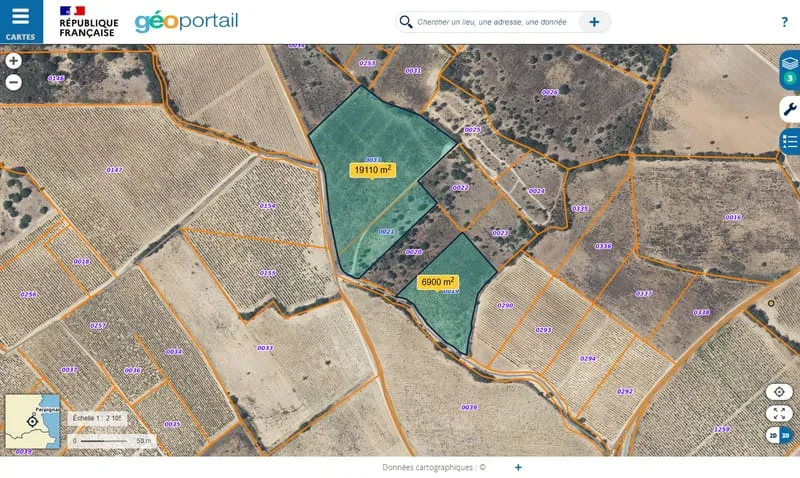Open the wrench tools panel
The height and width of the screenshot is (478, 800).
(x=790, y=109)
